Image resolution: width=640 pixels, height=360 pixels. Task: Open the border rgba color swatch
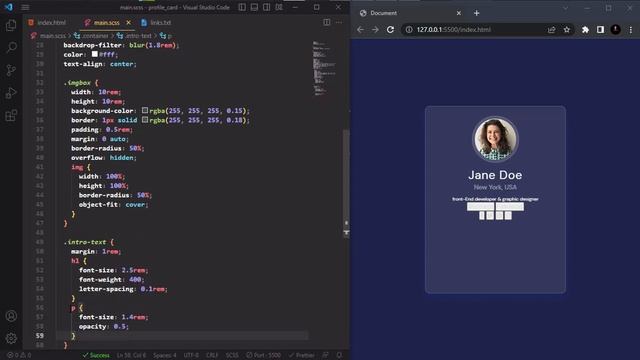pyautogui.click(x=144, y=120)
